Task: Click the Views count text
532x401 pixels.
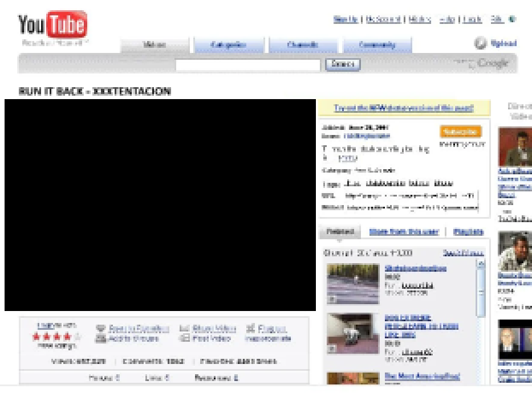Action: tap(79, 361)
